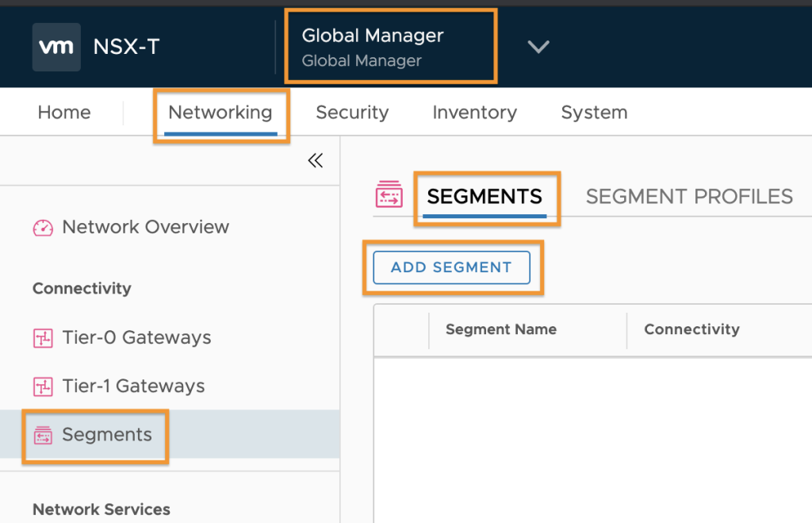Click the ADD SEGMENT button
812x523 pixels.
pos(451,267)
